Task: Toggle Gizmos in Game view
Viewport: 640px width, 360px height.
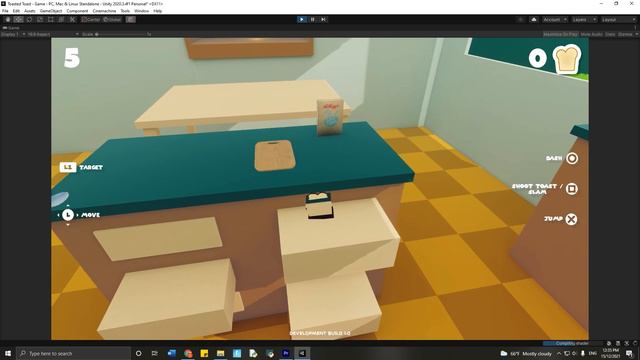Action: [625, 34]
